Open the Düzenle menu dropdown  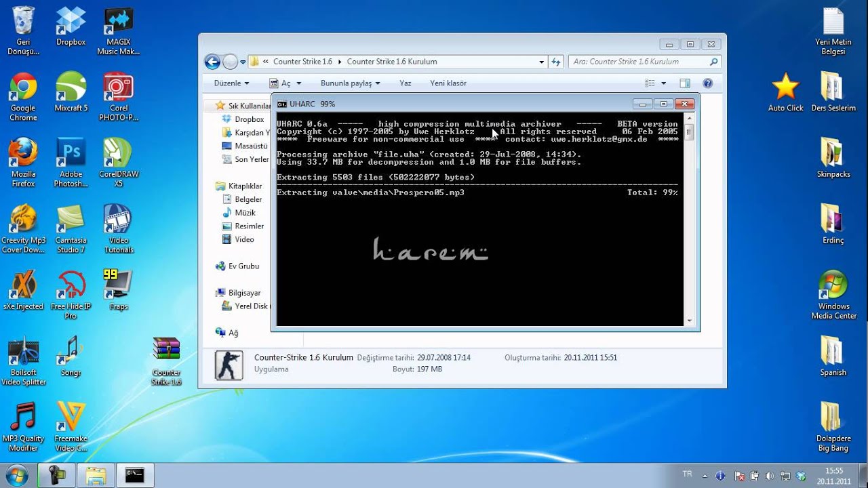pos(231,83)
